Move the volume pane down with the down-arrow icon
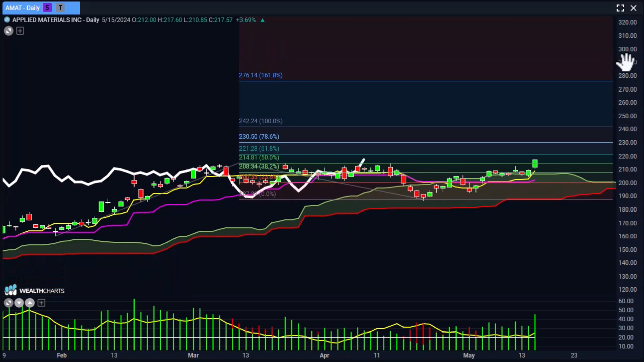The width and height of the screenshot is (644, 362). click(19, 303)
